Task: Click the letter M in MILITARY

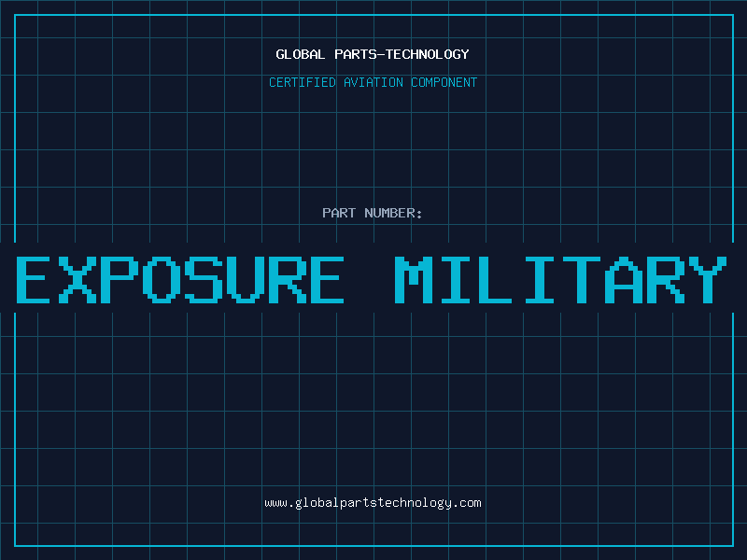Action: coord(413,279)
